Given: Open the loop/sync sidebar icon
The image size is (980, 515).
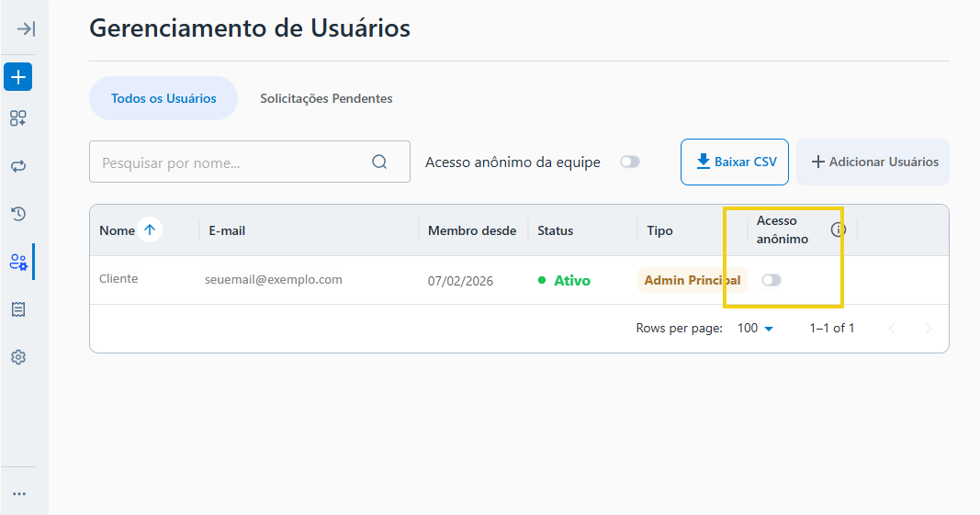Looking at the screenshot, I should [18, 166].
